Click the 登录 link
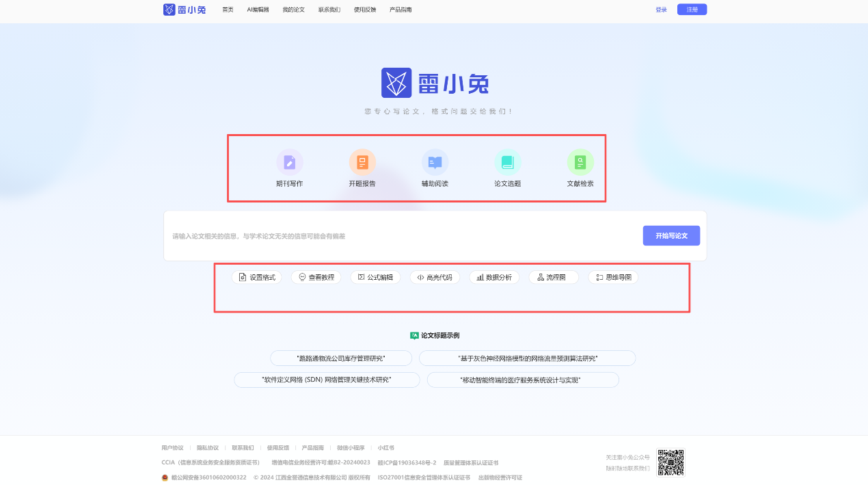 (661, 10)
